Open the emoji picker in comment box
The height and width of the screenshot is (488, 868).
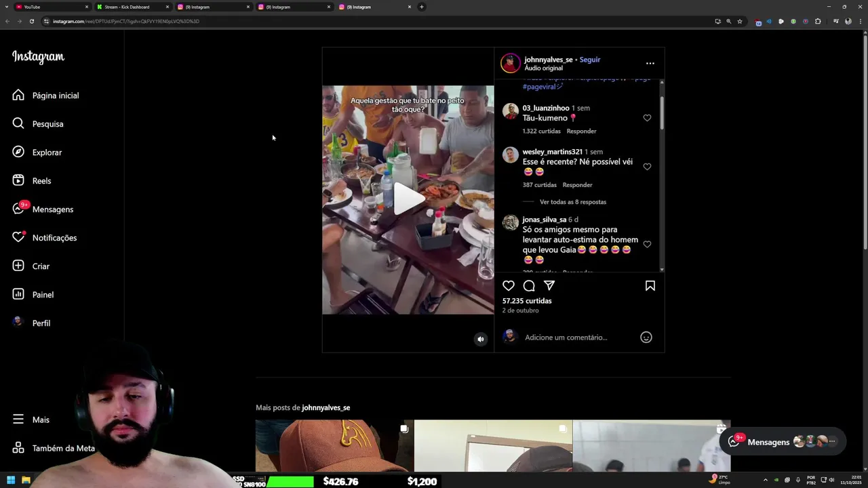pos(646,338)
